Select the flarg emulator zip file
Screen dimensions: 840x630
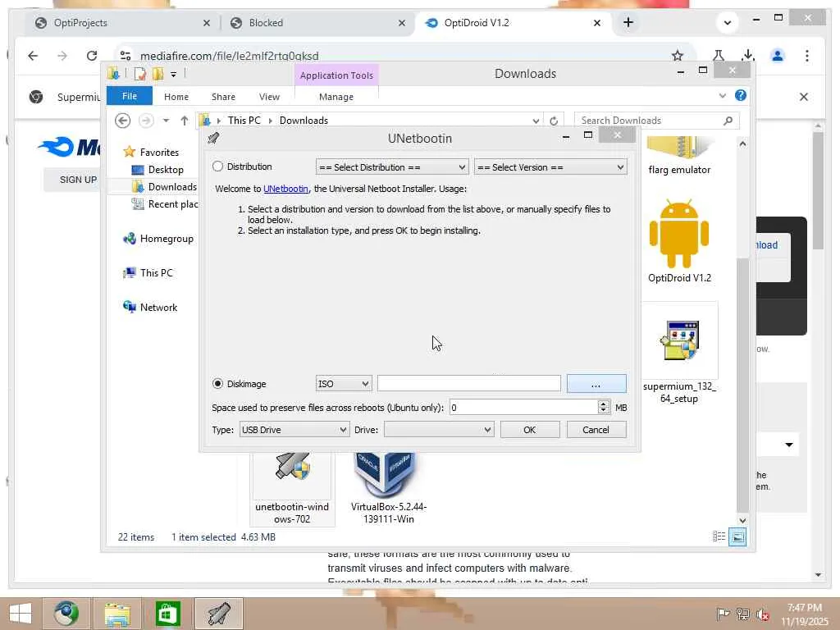679,157
